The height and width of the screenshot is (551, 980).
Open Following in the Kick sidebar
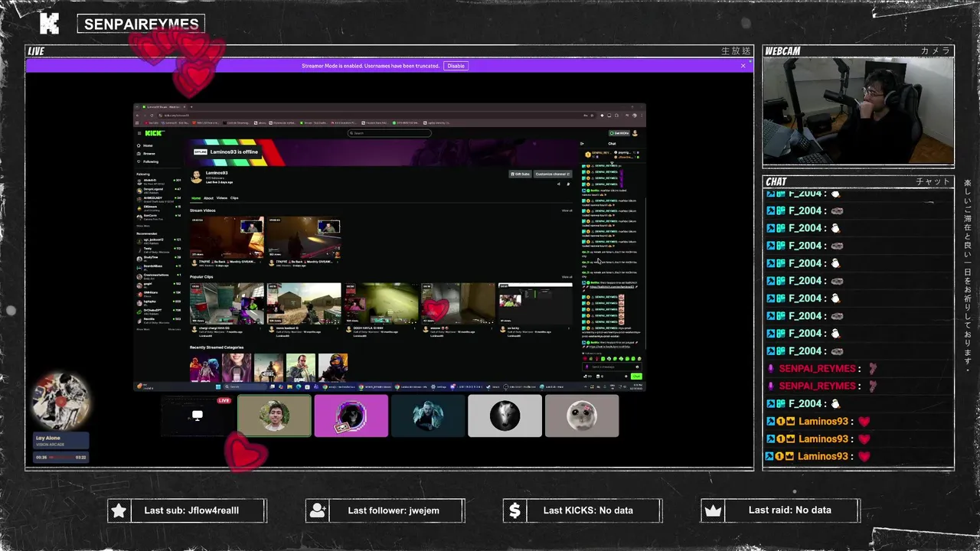pos(150,161)
